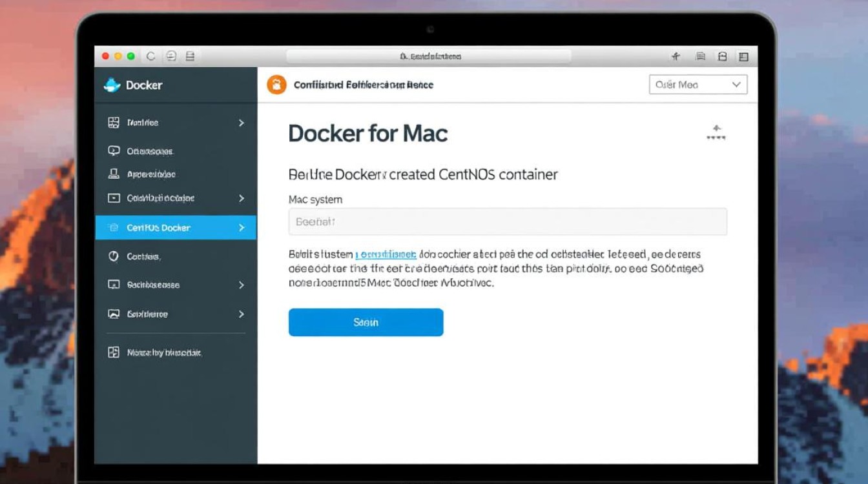The width and height of the screenshot is (868, 484).
Task: Click the reader view icon in browser toolbar
Action: (x=700, y=57)
